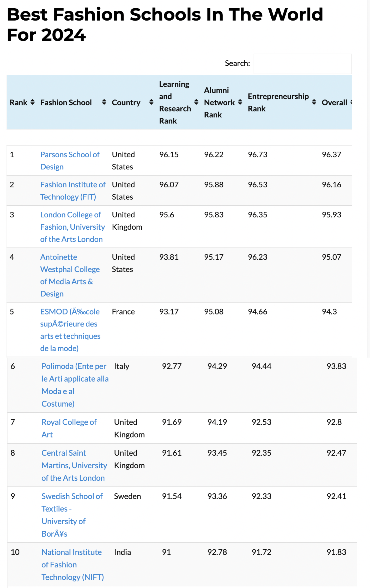Click learning score 96.15 for Parsons

(x=169, y=155)
